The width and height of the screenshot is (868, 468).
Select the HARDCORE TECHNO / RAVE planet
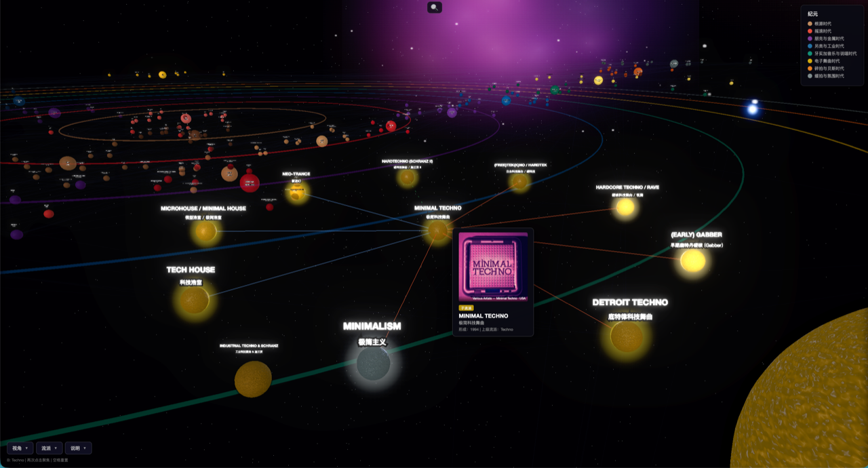coord(625,207)
